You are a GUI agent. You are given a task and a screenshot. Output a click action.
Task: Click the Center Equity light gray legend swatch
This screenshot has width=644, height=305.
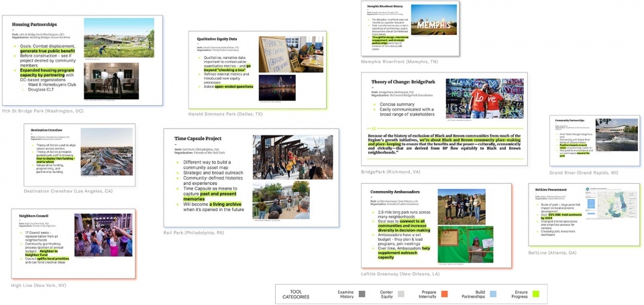pyautogui.click(x=402, y=294)
